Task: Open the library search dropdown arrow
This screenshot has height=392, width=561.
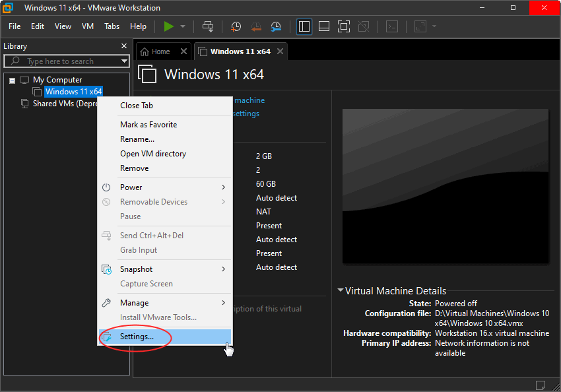Action: point(124,61)
